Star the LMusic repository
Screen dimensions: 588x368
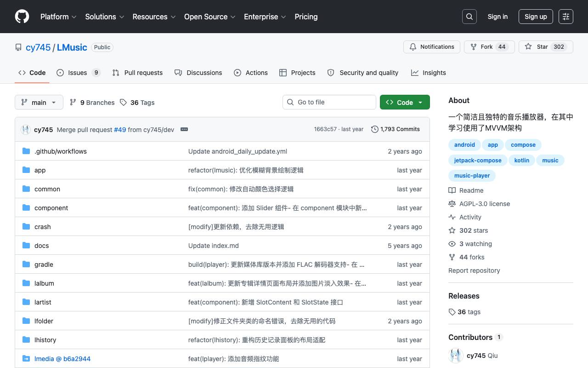pos(546,47)
